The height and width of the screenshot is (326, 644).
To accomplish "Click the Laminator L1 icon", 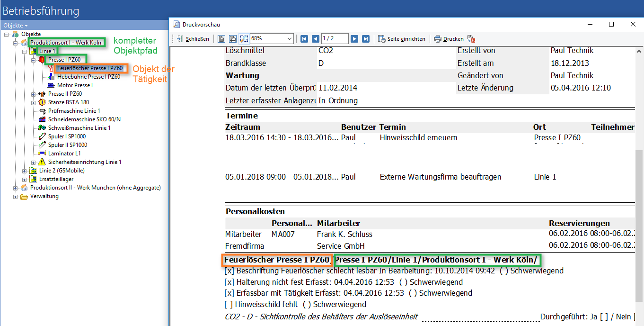I will [x=42, y=154].
